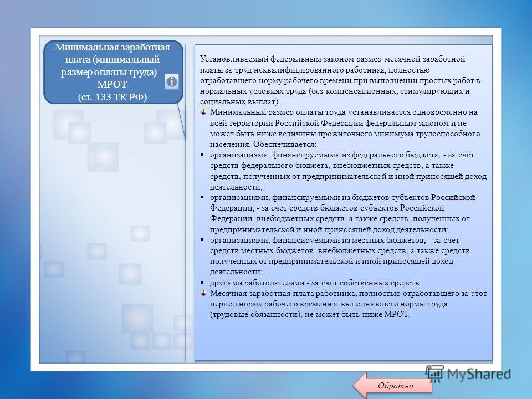Click paragraph starting 'Устанавливаемый федеральным законом'

[340, 80]
